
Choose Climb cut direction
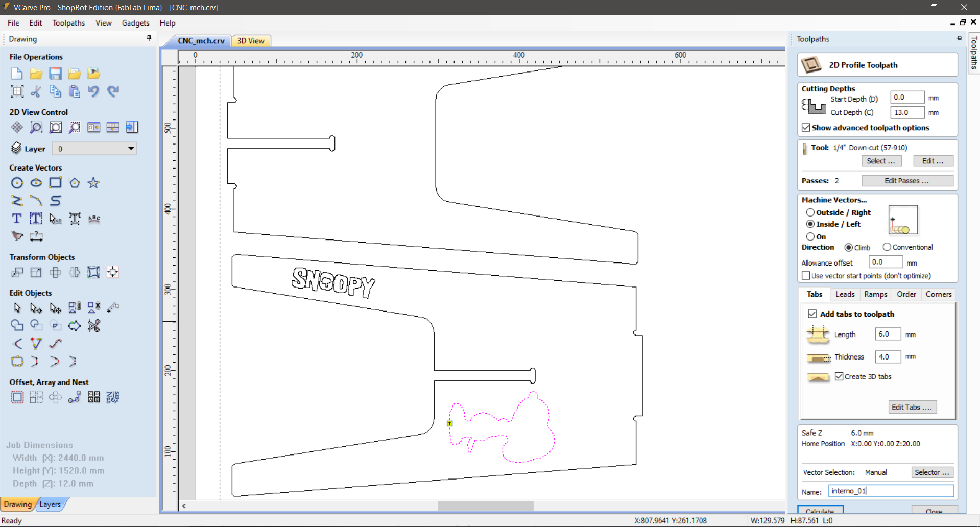point(848,247)
